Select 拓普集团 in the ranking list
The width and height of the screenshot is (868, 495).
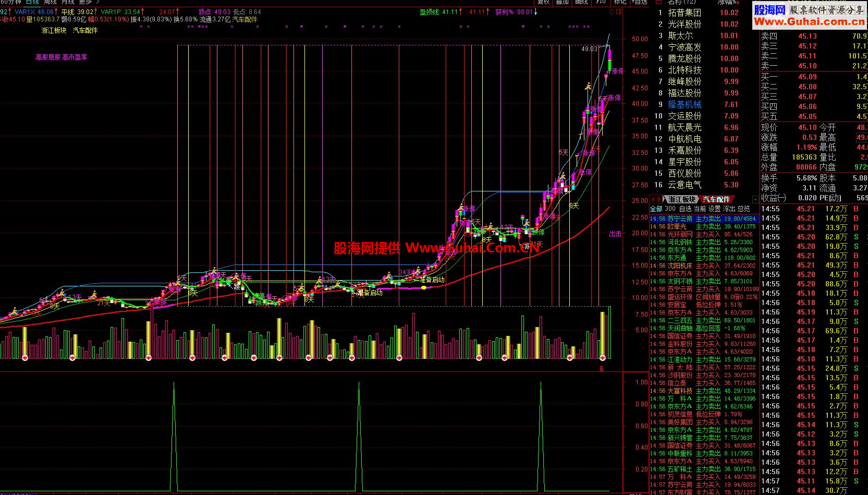click(x=684, y=13)
